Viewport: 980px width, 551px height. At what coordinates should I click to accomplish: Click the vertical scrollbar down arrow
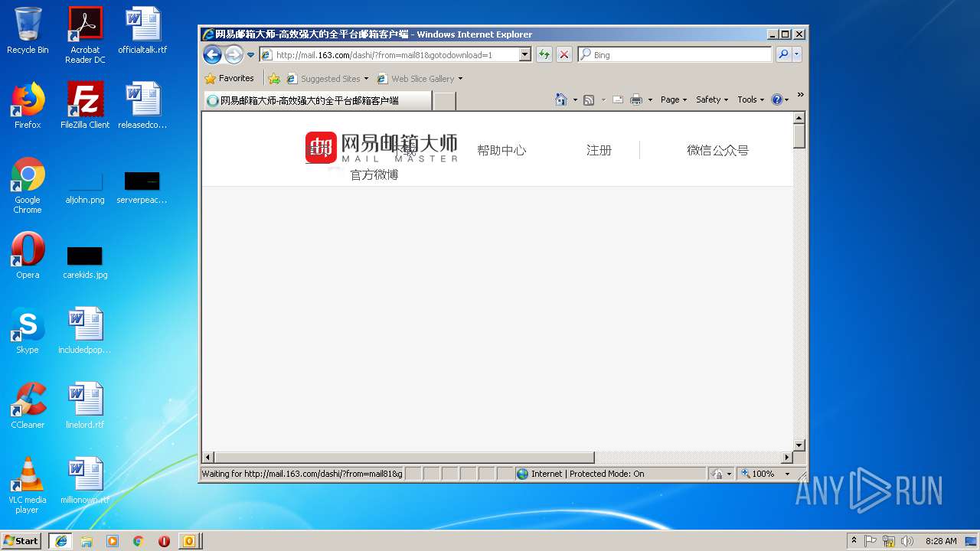pos(799,445)
